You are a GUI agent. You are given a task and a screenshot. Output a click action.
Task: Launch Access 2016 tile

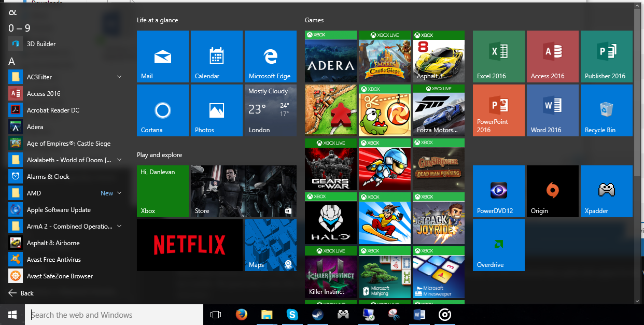553,56
